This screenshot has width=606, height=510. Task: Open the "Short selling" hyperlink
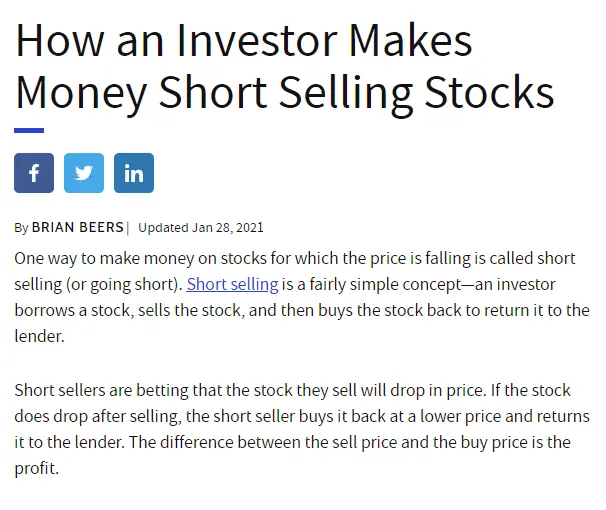coord(232,284)
